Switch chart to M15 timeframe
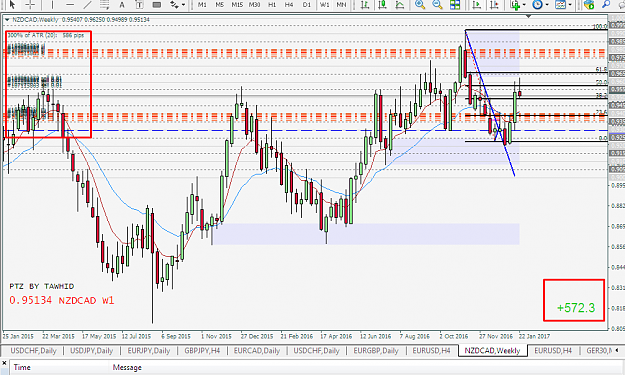The width and height of the screenshot is (625, 375). coord(237,4)
